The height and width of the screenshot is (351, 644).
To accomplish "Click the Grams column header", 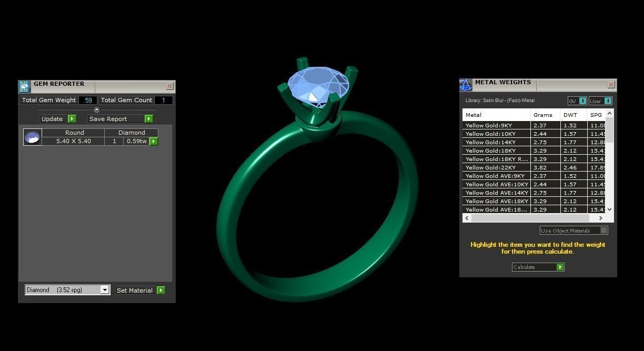I will pyautogui.click(x=545, y=115).
